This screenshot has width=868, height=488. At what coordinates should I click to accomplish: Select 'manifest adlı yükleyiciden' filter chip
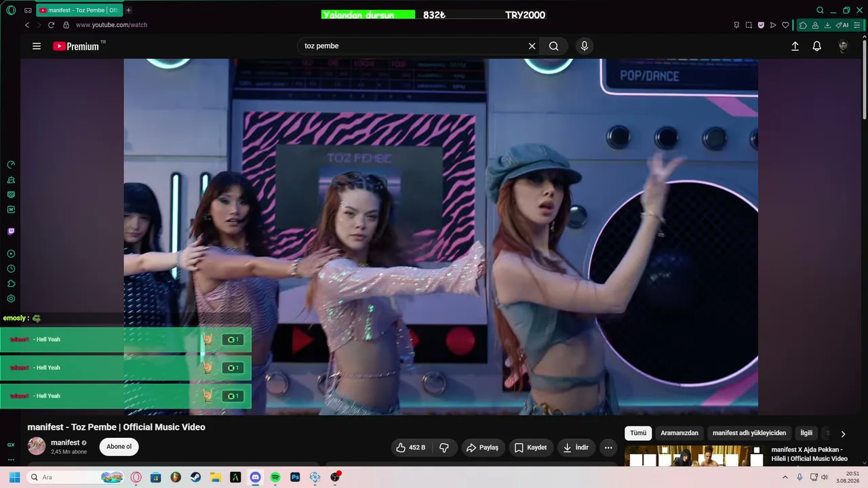[749, 433]
